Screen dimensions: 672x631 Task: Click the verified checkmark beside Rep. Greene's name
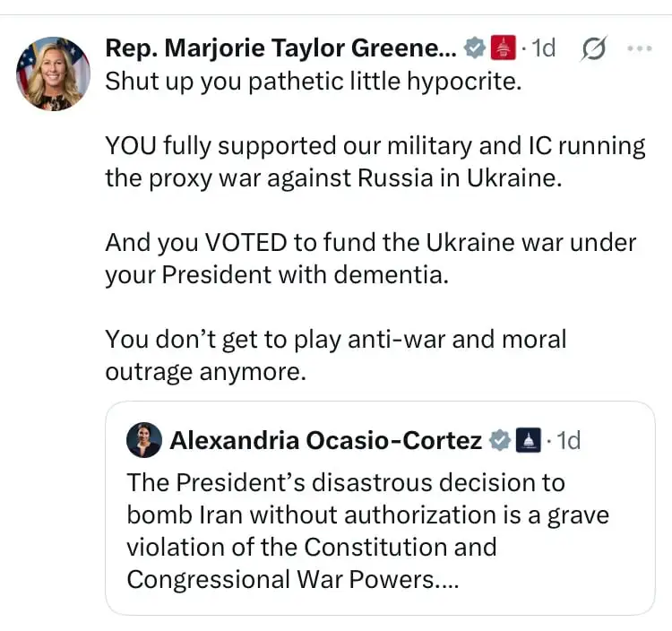pos(473,48)
